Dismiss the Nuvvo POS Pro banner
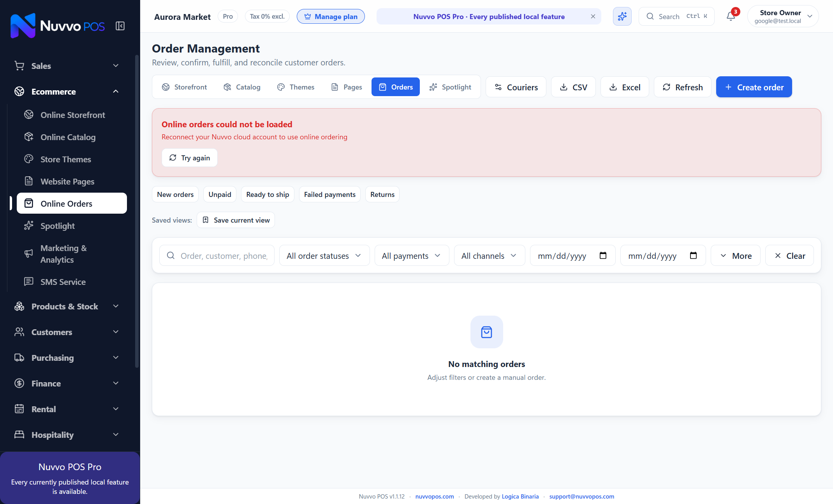This screenshot has width=833, height=504. click(x=593, y=16)
